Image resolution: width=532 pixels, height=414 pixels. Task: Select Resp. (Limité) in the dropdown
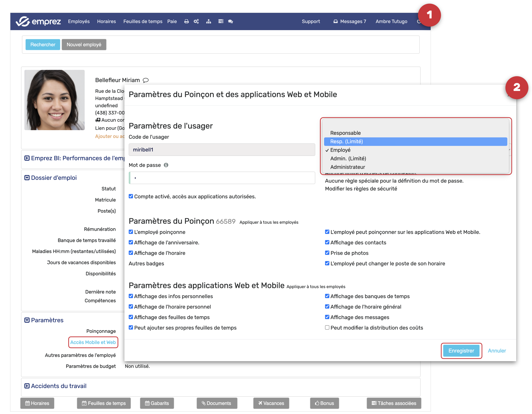tap(346, 142)
